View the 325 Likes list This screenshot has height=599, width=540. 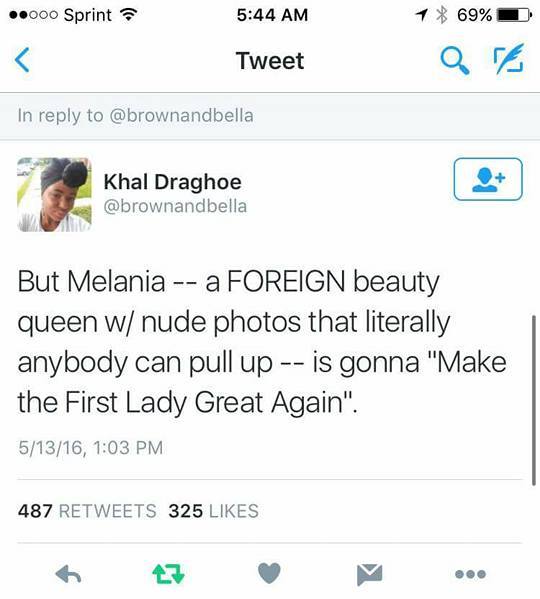pos(214,511)
